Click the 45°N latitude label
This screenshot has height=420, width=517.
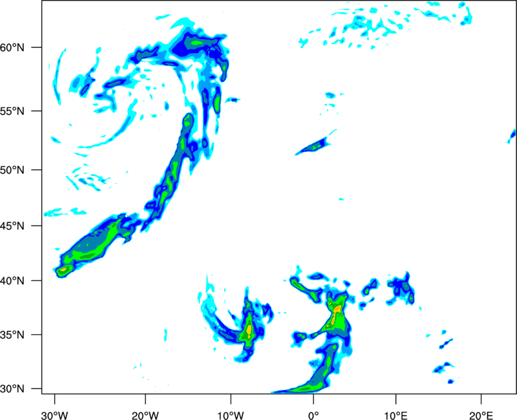click(x=12, y=226)
